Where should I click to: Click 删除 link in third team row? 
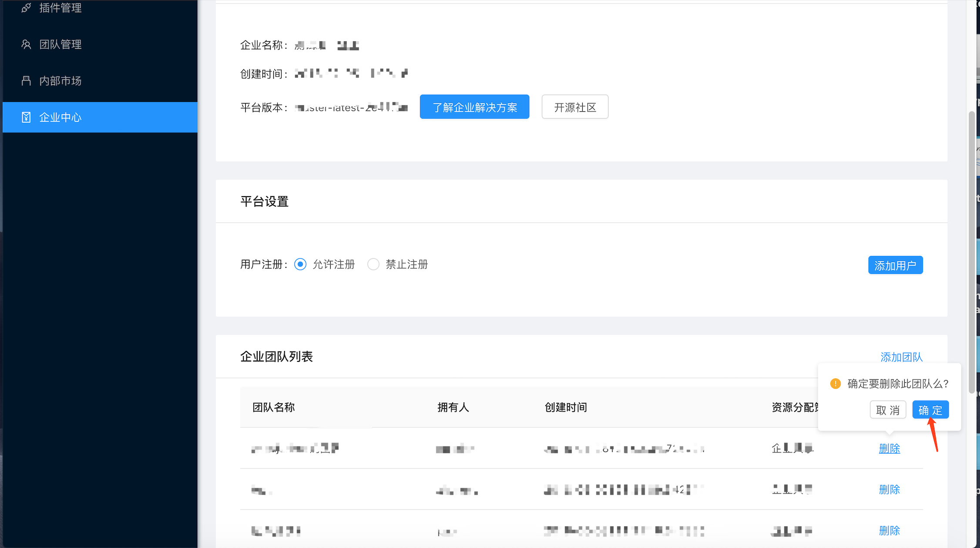coord(889,531)
